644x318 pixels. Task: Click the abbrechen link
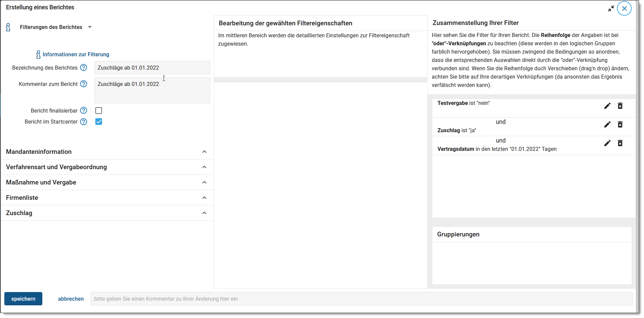coord(71,299)
